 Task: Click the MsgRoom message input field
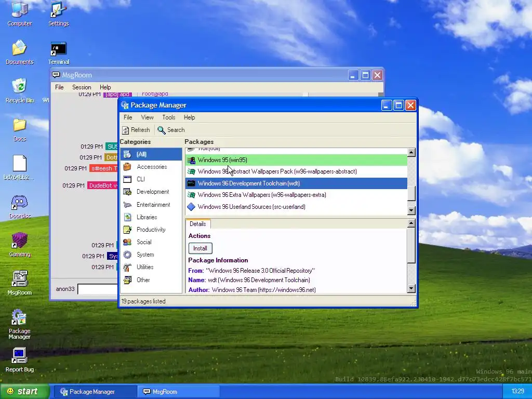[x=98, y=289]
